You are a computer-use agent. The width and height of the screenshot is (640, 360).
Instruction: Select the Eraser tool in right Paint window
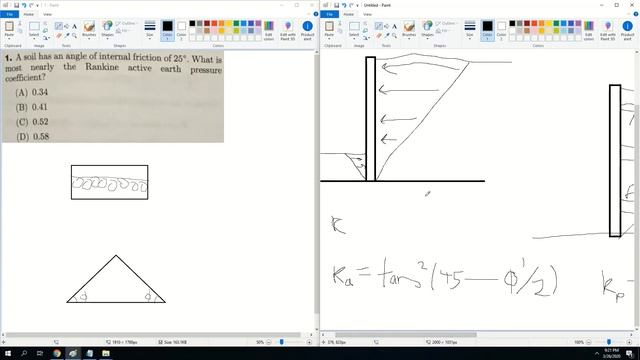[x=379, y=36]
